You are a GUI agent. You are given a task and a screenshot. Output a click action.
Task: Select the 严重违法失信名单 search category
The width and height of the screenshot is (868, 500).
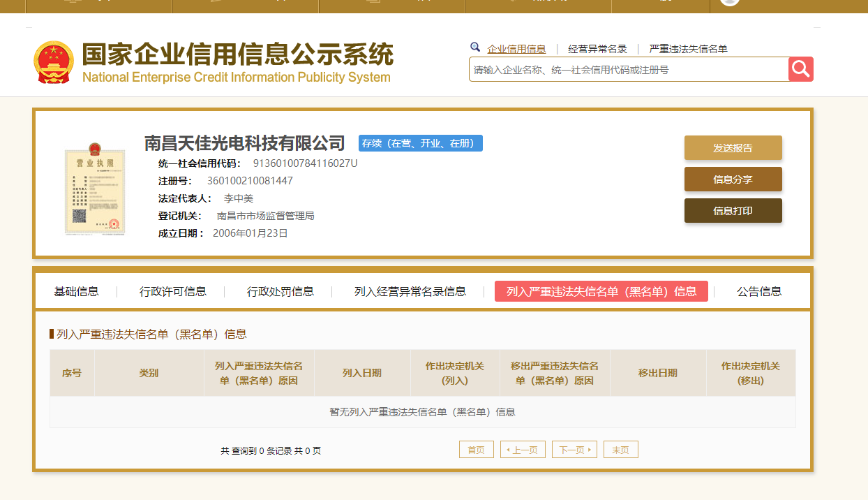point(688,49)
